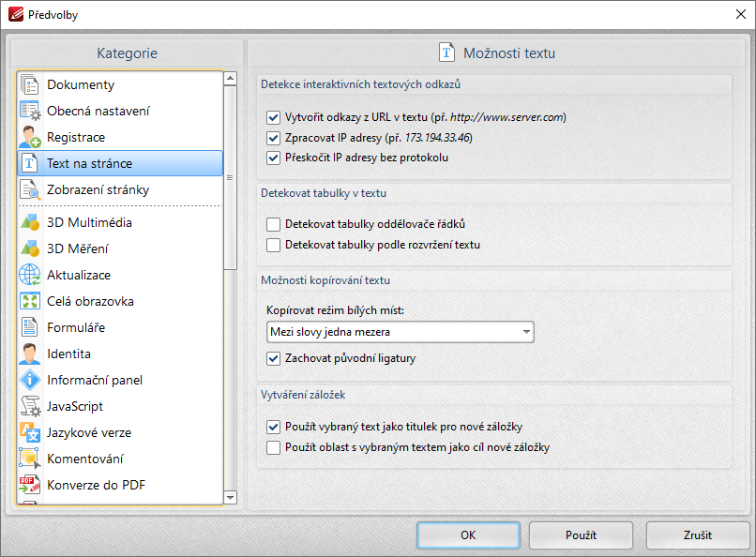Confirm settings with OK button
Screen dimensions: 756x557
click(468, 535)
